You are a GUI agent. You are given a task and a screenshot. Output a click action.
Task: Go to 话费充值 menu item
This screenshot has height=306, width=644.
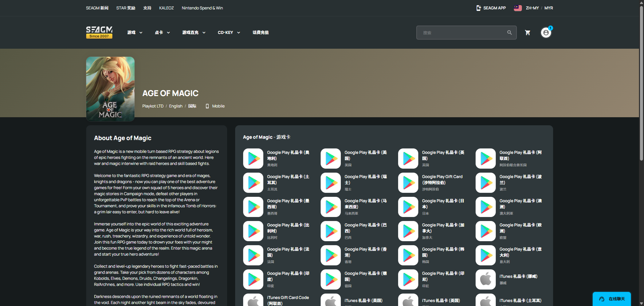(261, 33)
